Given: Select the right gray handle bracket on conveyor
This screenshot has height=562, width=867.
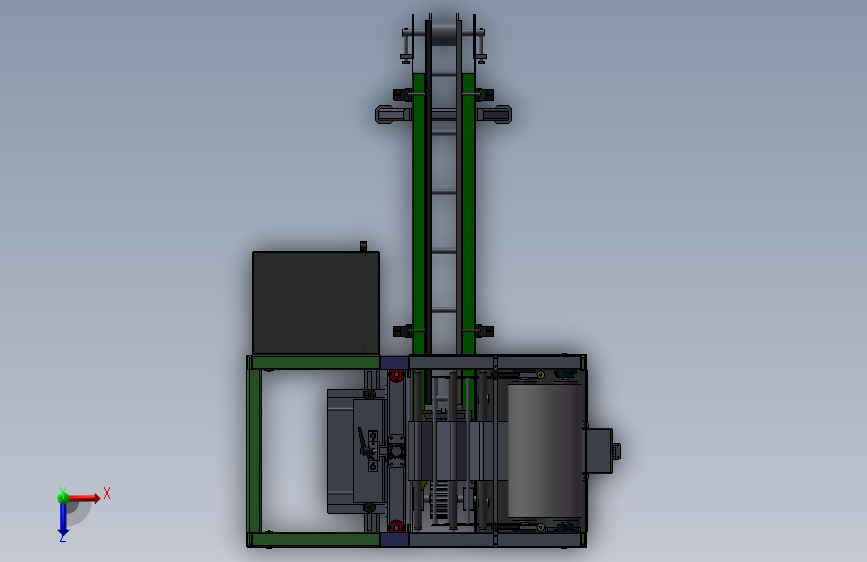Looking at the screenshot, I should click(494, 115).
